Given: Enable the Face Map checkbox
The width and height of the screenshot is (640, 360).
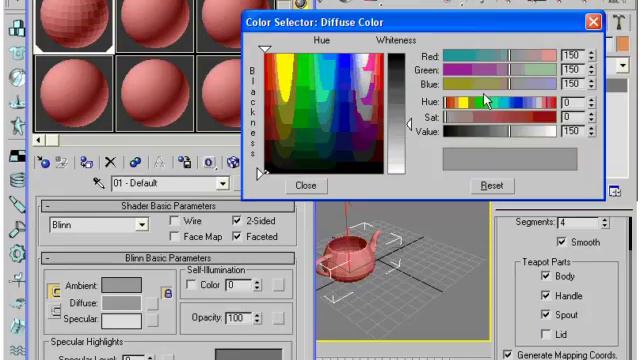Looking at the screenshot, I should pyautogui.click(x=175, y=237).
